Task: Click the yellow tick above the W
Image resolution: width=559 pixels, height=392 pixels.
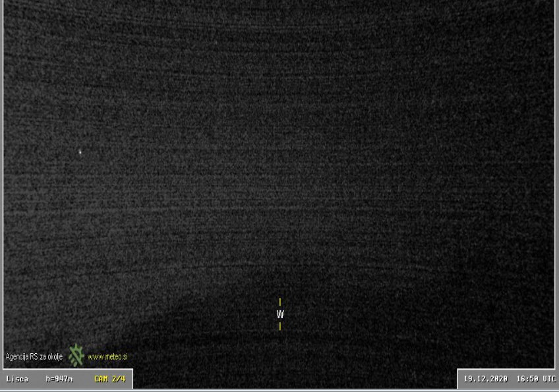Action: tap(280, 302)
